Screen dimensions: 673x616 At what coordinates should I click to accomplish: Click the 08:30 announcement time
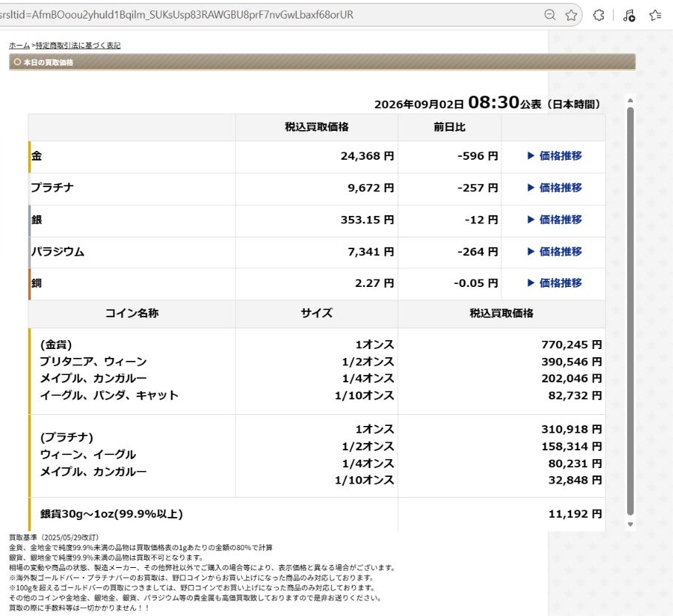[x=493, y=103]
